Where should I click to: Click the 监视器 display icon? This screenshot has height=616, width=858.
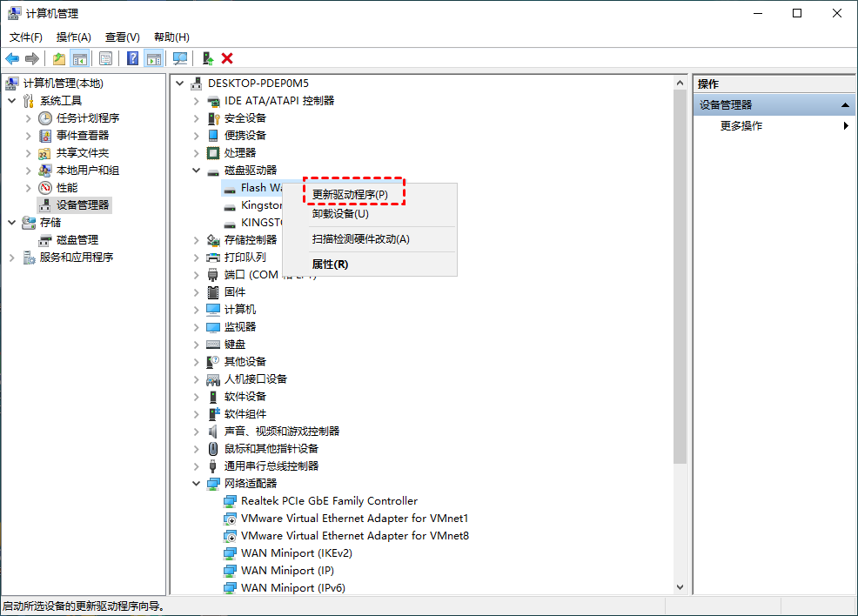pos(213,327)
